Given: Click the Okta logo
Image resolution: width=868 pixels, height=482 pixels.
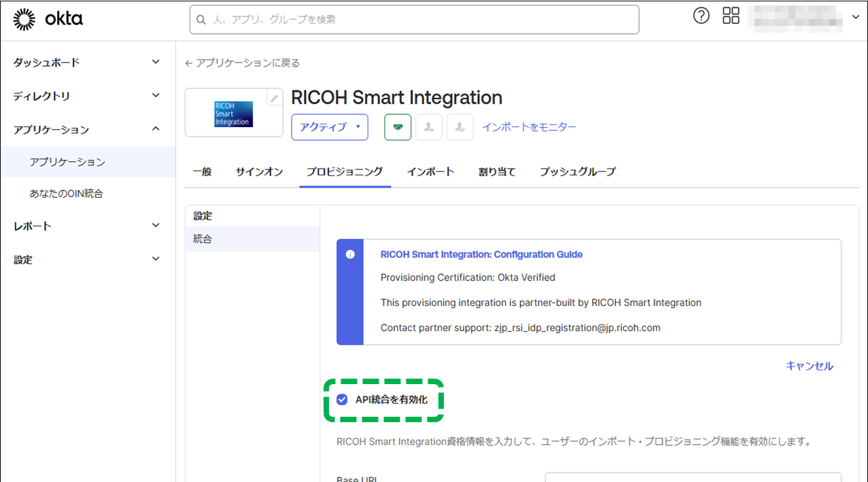Looking at the screenshot, I should pyautogui.click(x=48, y=20).
